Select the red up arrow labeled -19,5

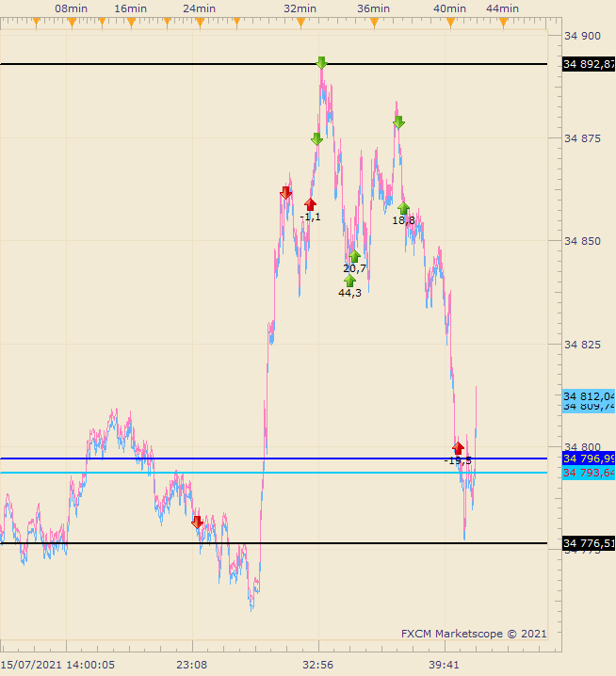458,448
